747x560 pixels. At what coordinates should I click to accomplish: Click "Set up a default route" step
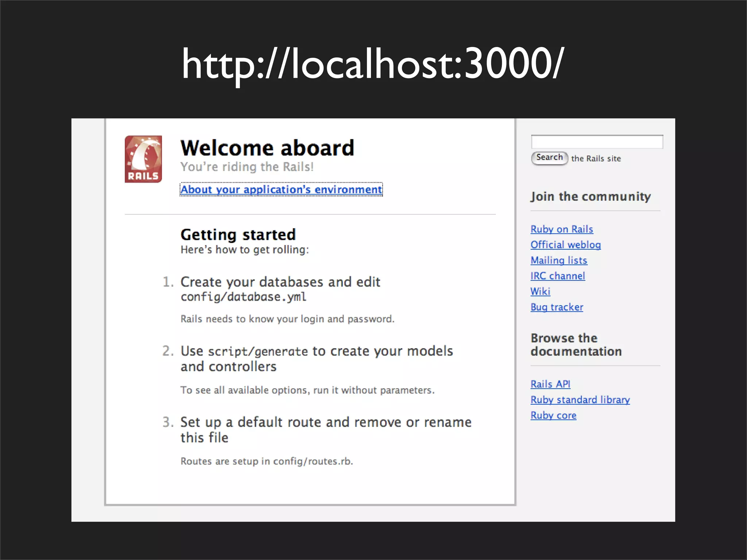(326, 429)
